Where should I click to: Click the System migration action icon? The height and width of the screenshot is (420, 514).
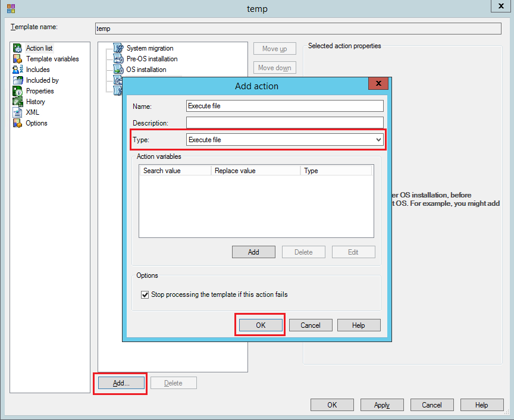[x=118, y=48]
